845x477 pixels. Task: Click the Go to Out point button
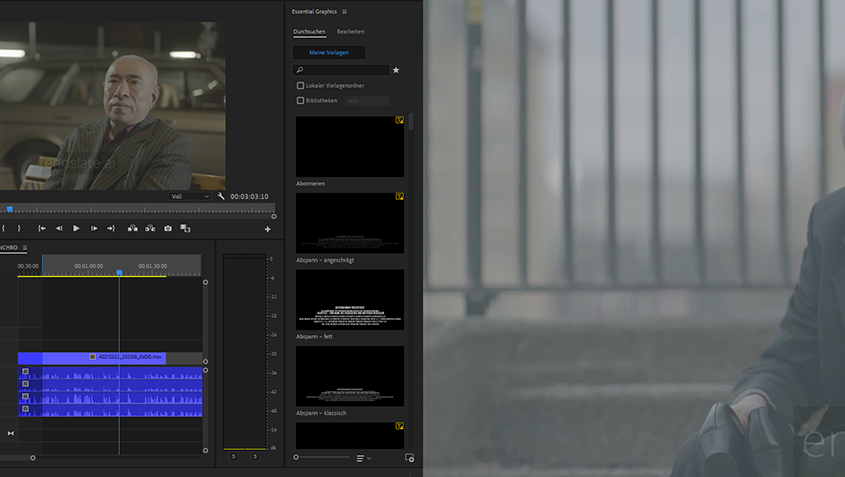(x=111, y=228)
